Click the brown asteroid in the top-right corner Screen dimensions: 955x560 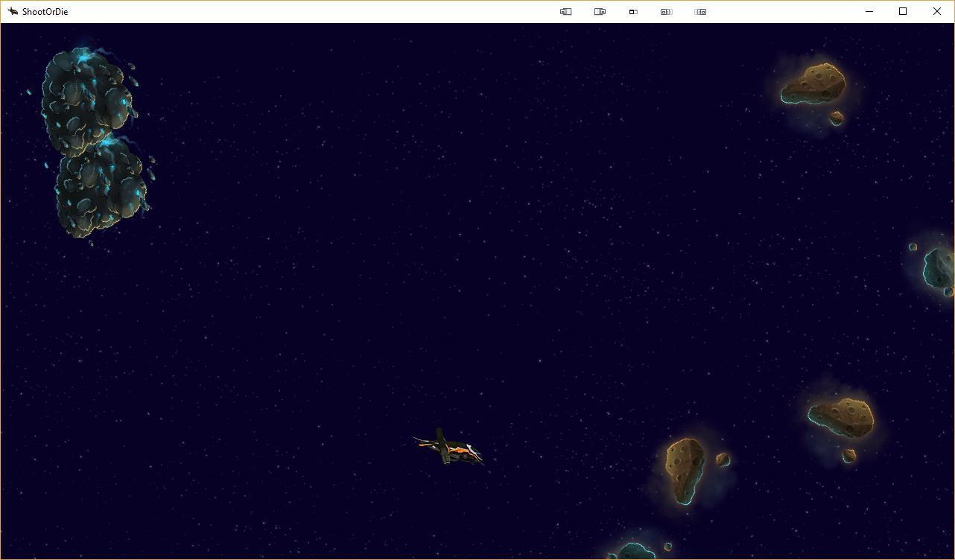[813, 85]
